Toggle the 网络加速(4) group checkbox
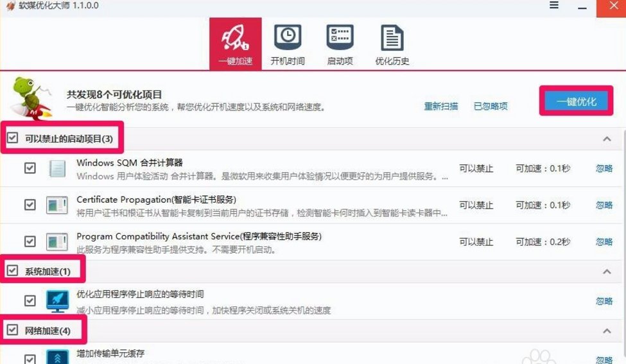 click(12, 330)
